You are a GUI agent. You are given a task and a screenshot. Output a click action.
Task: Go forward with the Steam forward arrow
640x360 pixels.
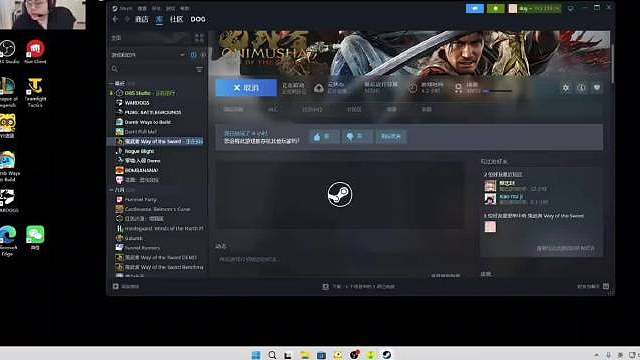127,19
